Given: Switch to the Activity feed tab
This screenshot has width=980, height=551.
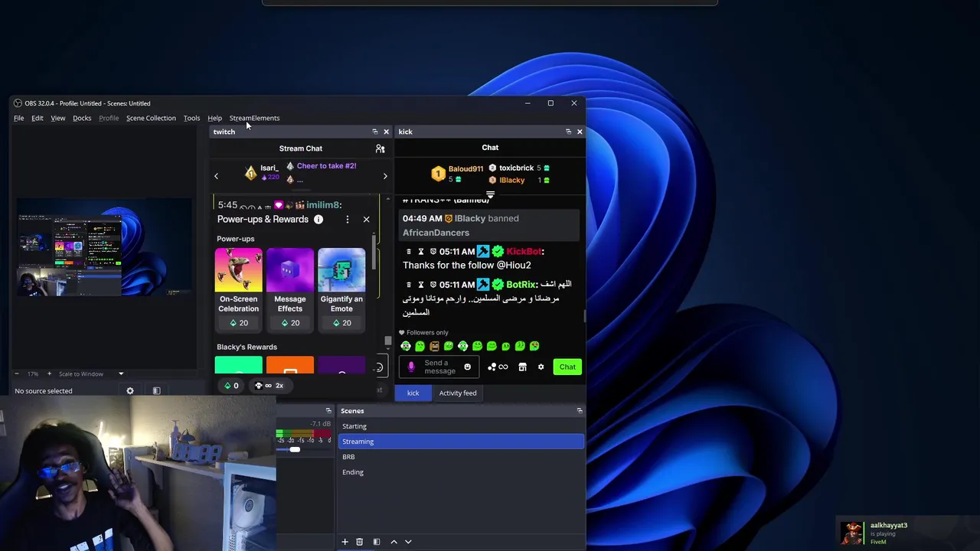Looking at the screenshot, I should pos(458,393).
